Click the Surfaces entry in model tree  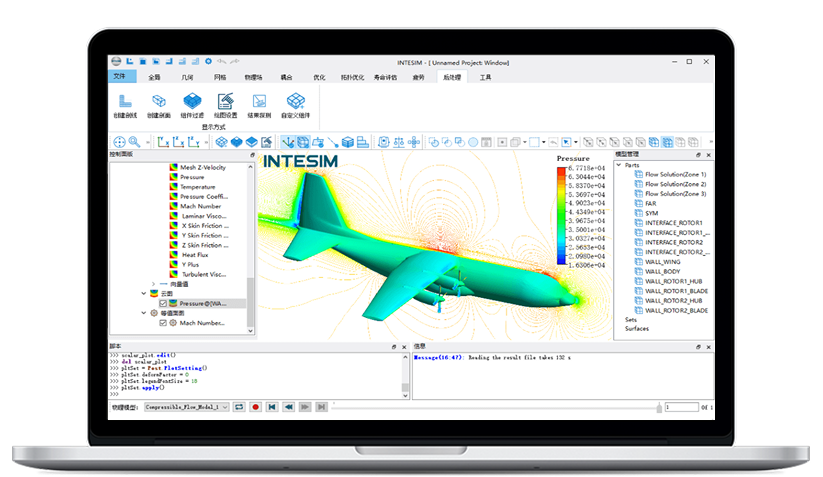point(637,328)
